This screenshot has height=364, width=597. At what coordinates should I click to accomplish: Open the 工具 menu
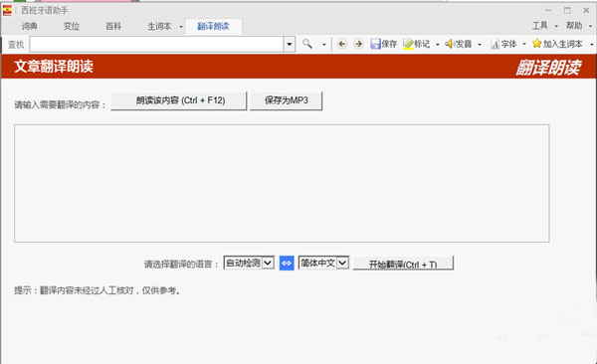[x=540, y=26]
